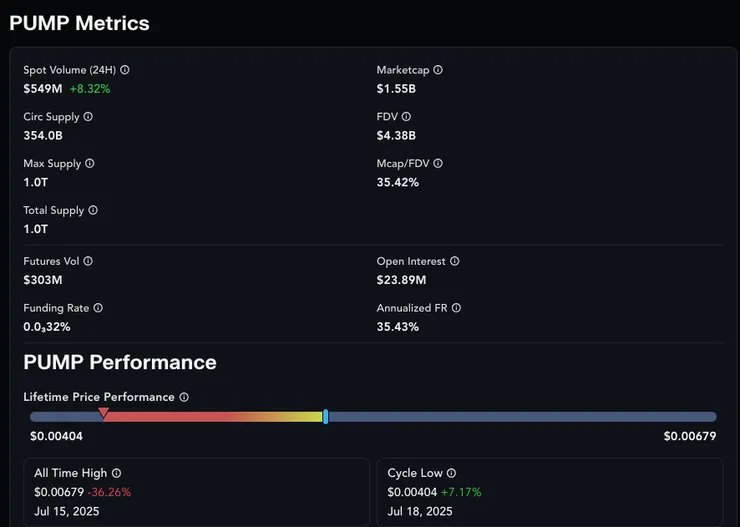Click the $549M spot volume value
The width and height of the screenshot is (740, 527).
43,88
